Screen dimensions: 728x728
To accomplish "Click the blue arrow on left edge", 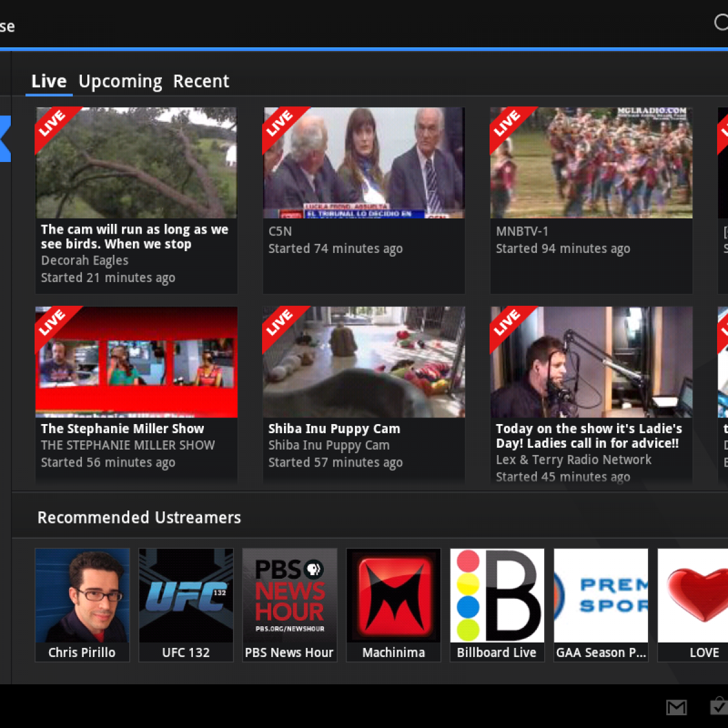I will click(5, 138).
